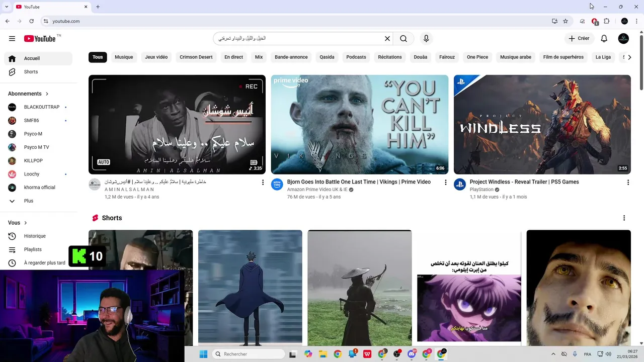Open the YouTube hamburger guide menu

(x=12, y=39)
